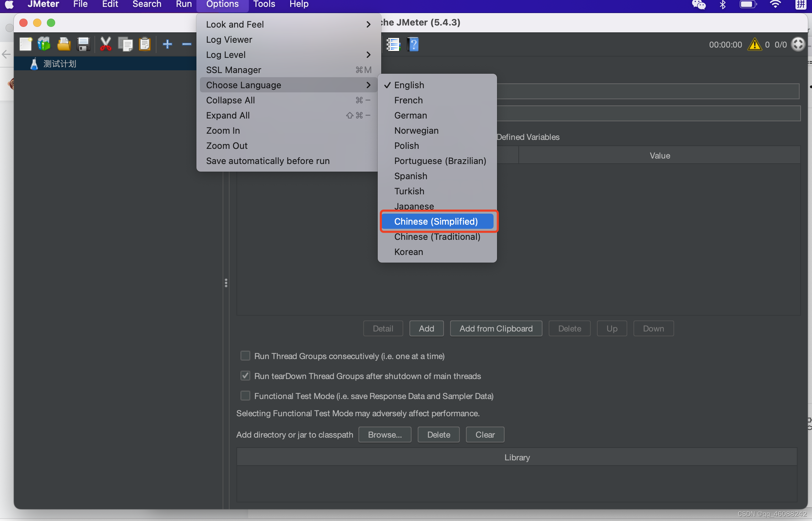The image size is (812, 521).
Task: Click the Function Helper list icon
Action: point(393,44)
